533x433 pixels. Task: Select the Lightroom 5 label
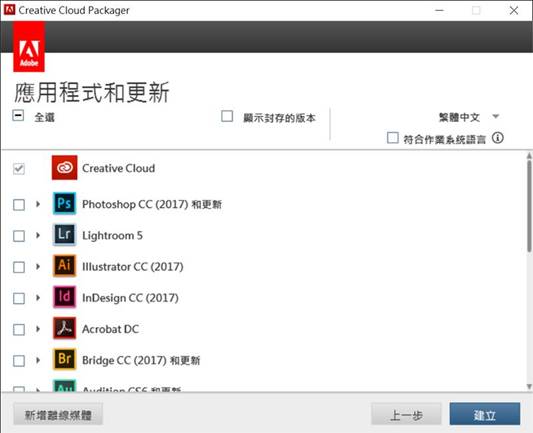pyautogui.click(x=112, y=236)
